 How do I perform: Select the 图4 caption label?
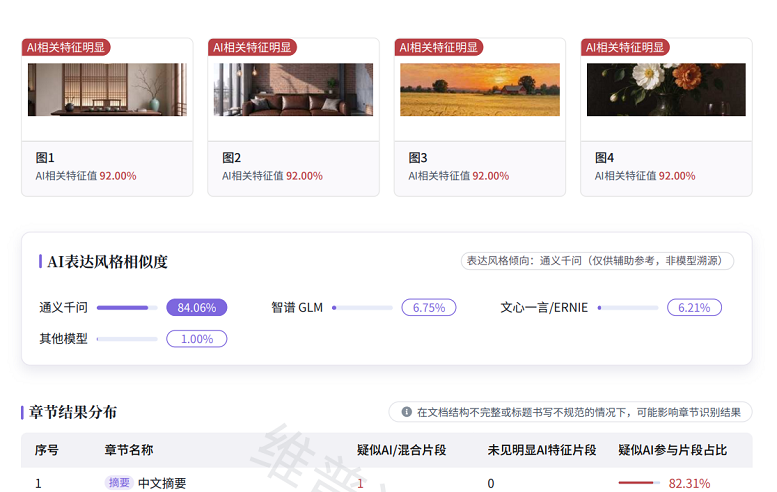604,158
